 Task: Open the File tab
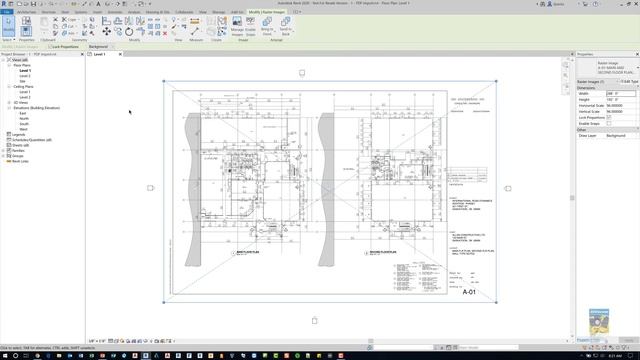pos(7,12)
